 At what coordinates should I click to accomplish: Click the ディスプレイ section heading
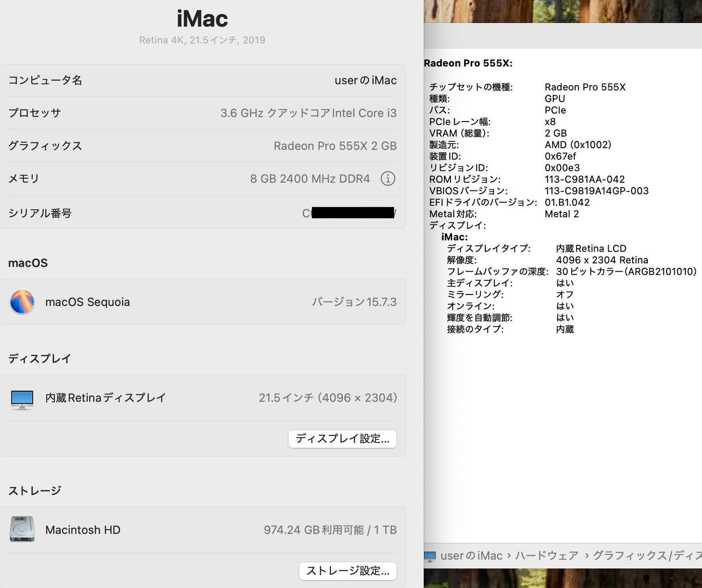click(x=40, y=359)
